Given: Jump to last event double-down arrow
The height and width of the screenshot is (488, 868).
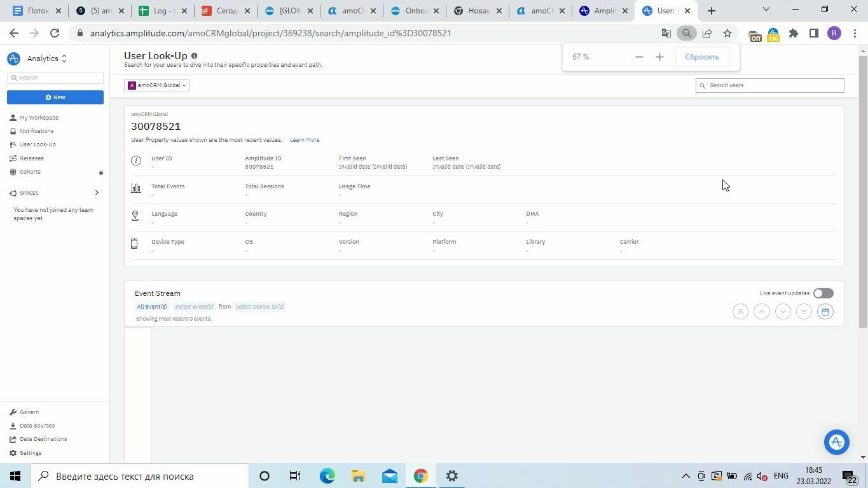Looking at the screenshot, I should click(x=804, y=312).
